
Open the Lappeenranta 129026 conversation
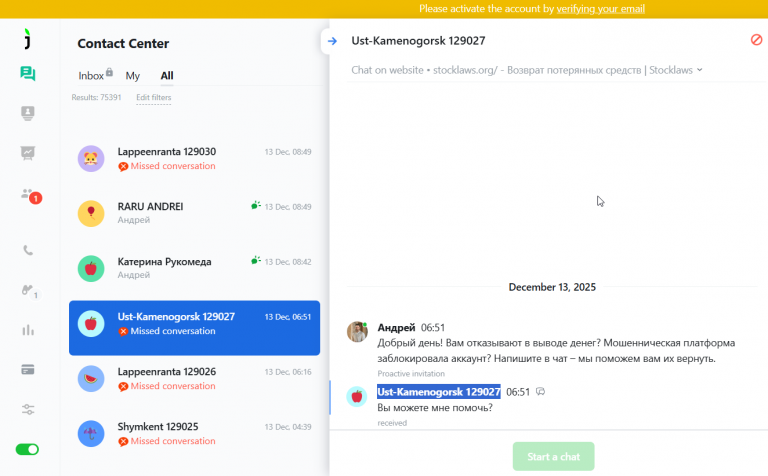[194, 379]
